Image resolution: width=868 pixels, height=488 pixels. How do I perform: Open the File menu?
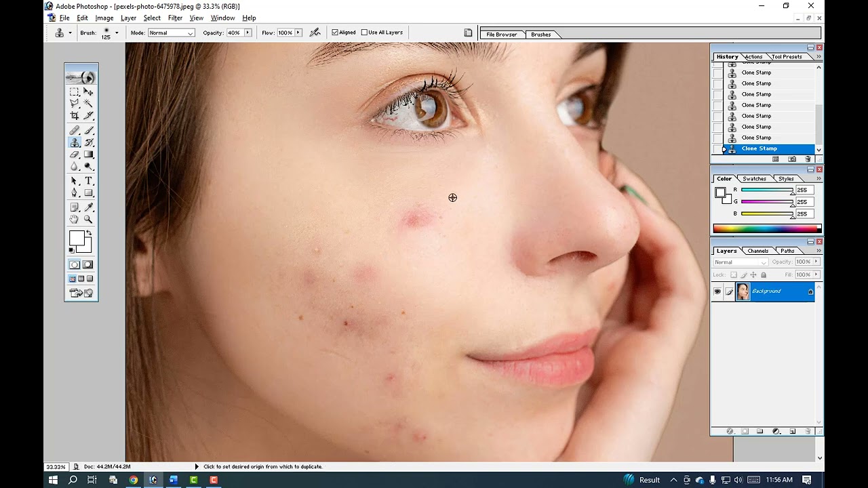(64, 18)
